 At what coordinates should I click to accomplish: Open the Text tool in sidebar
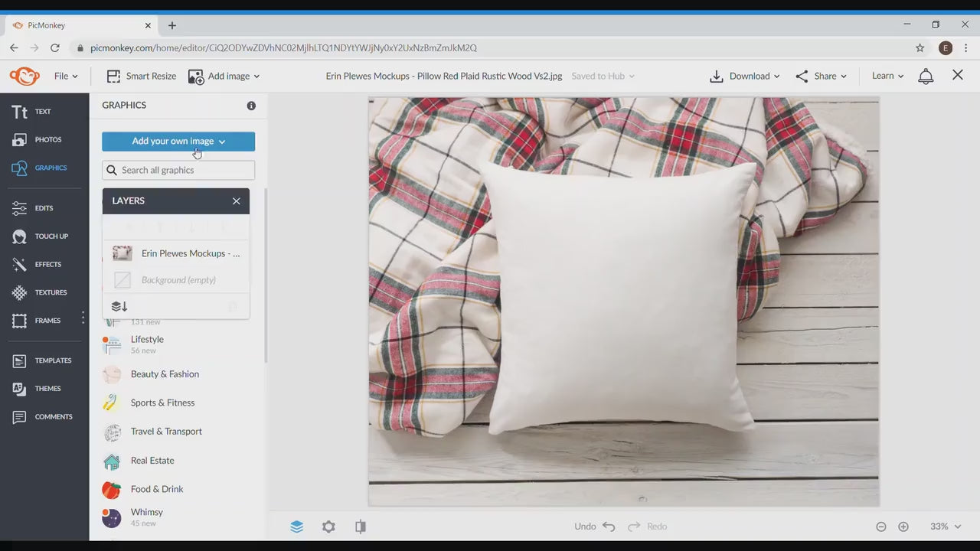(32, 112)
